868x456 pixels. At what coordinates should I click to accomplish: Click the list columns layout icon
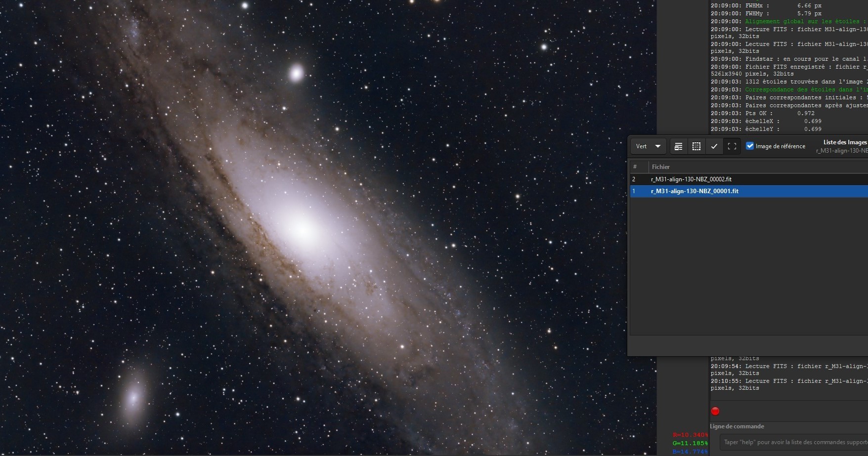click(x=679, y=146)
